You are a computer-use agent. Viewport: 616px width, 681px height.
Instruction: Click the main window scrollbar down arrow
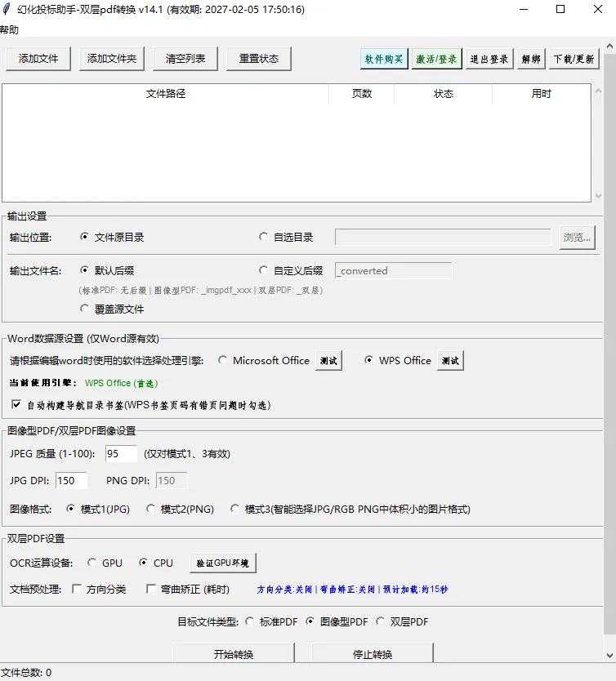click(609, 656)
